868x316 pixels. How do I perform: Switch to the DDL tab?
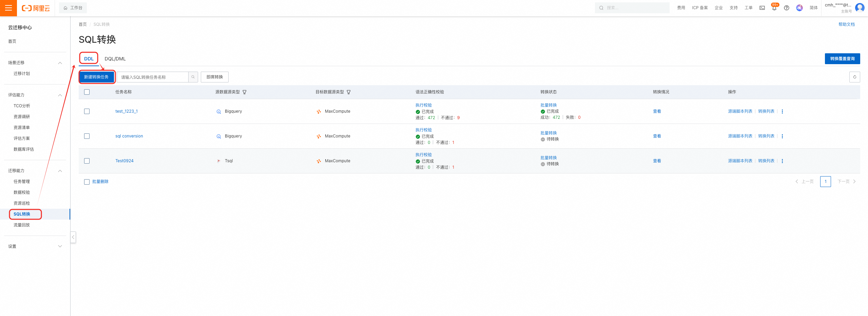pyautogui.click(x=89, y=59)
